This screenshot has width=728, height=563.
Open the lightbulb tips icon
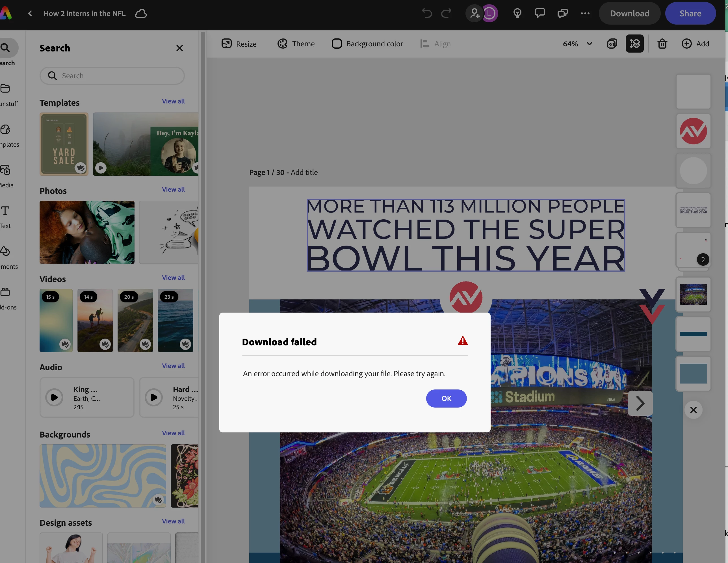pos(517,13)
